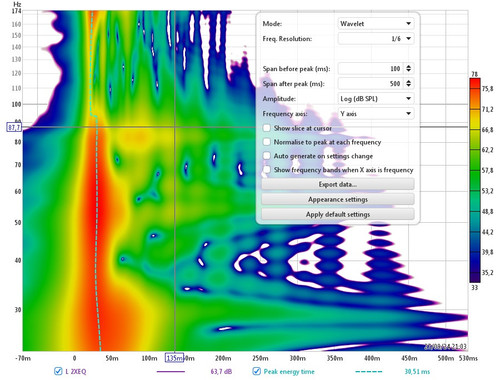Click the -70m time axis start label
The image size is (500, 380).
pos(23,358)
